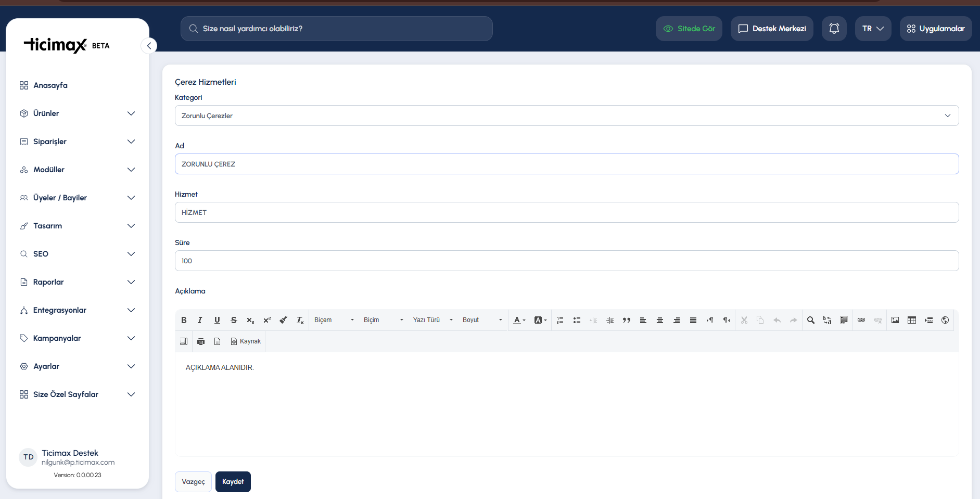The width and height of the screenshot is (980, 499).
Task: Open the TR language selector
Action: click(x=873, y=29)
